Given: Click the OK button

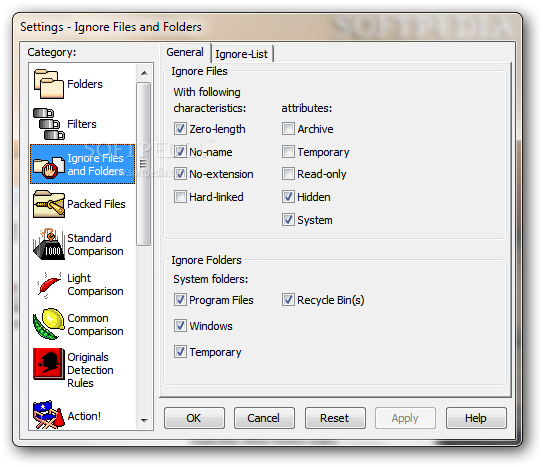Looking at the screenshot, I should click(x=194, y=418).
